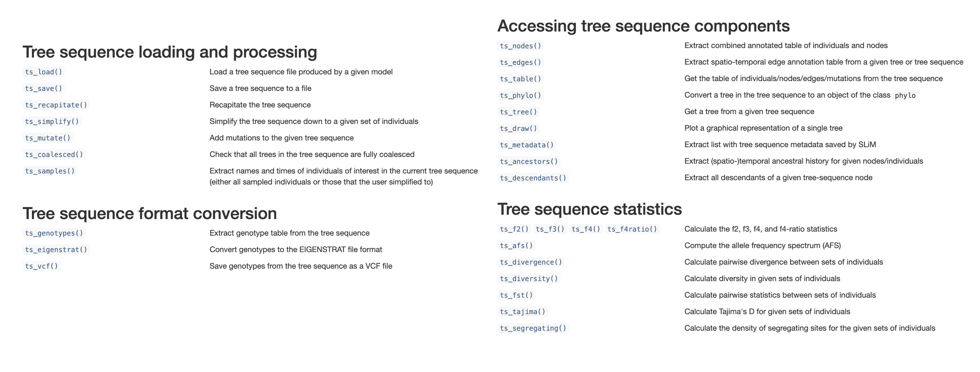Go to ts_mutate() reference page

[48, 138]
